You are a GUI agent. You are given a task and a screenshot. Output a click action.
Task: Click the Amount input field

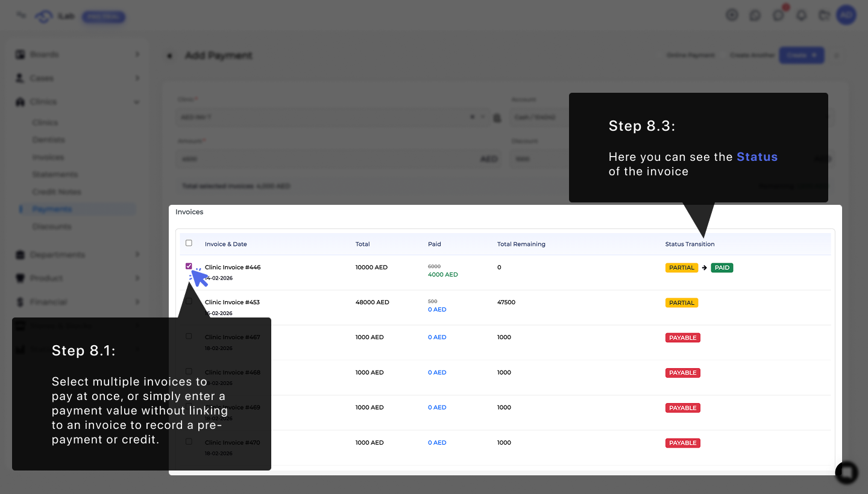click(338, 160)
